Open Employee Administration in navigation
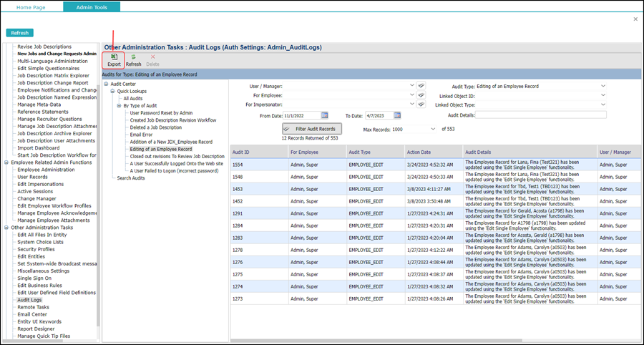This screenshot has height=345, width=644. pos(46,170)
